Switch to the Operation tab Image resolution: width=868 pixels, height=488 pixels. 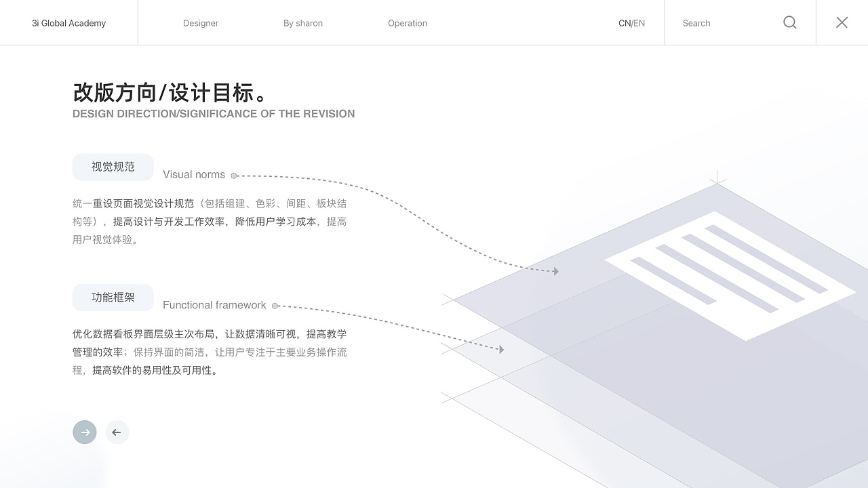pos(407,22)
